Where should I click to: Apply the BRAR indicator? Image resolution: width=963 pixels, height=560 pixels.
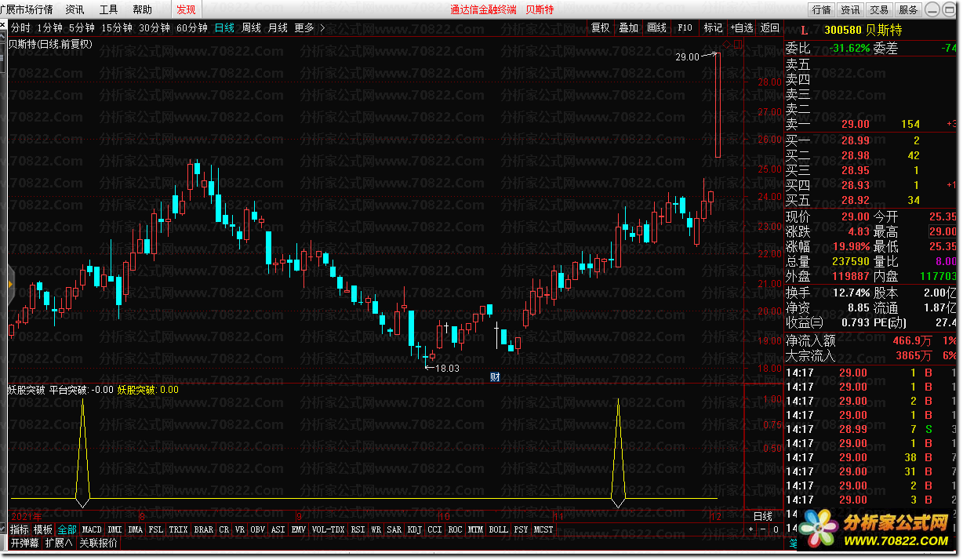pos(204,529)
